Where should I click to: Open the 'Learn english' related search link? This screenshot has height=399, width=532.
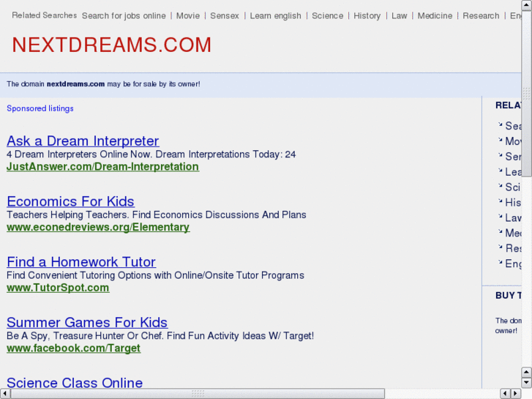[x=275, y=16]
